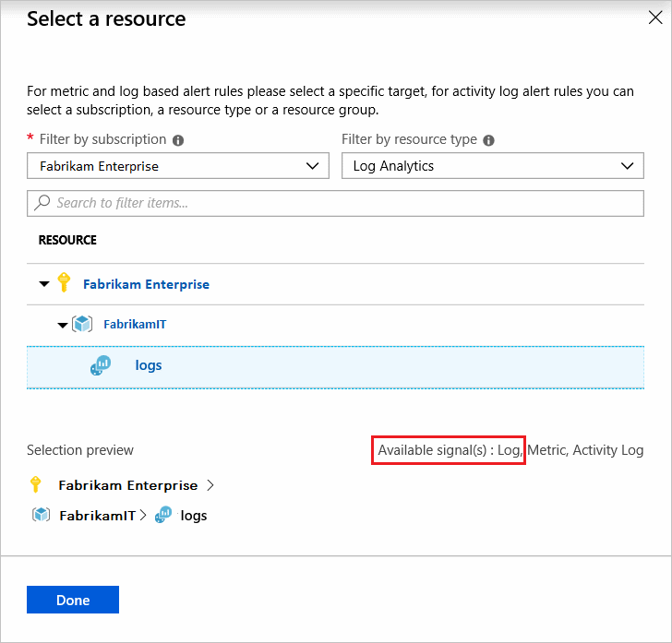This screenshot has height=643, width=672.
Task: Collapse the FabrikamIT resource group node
Action: (63, 325)
